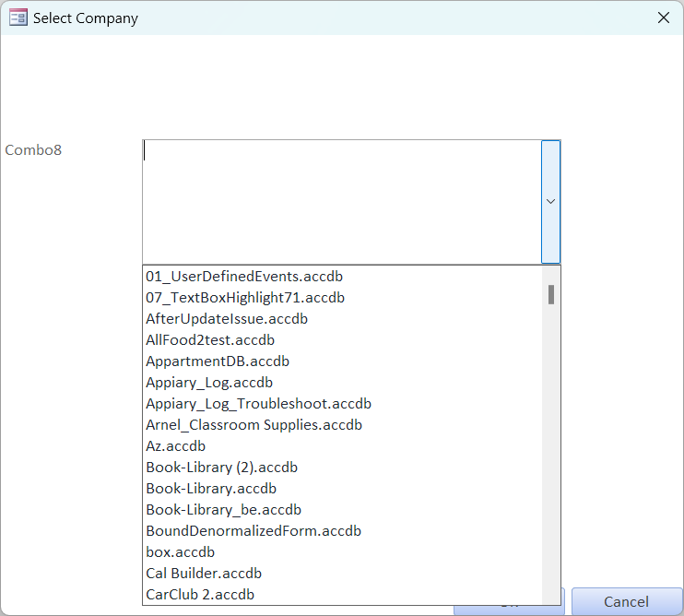The width and height of the screenshot is (684, 616).
Task: Select the AllFood2test.accdb entry
Action: [x=210, y=339]
